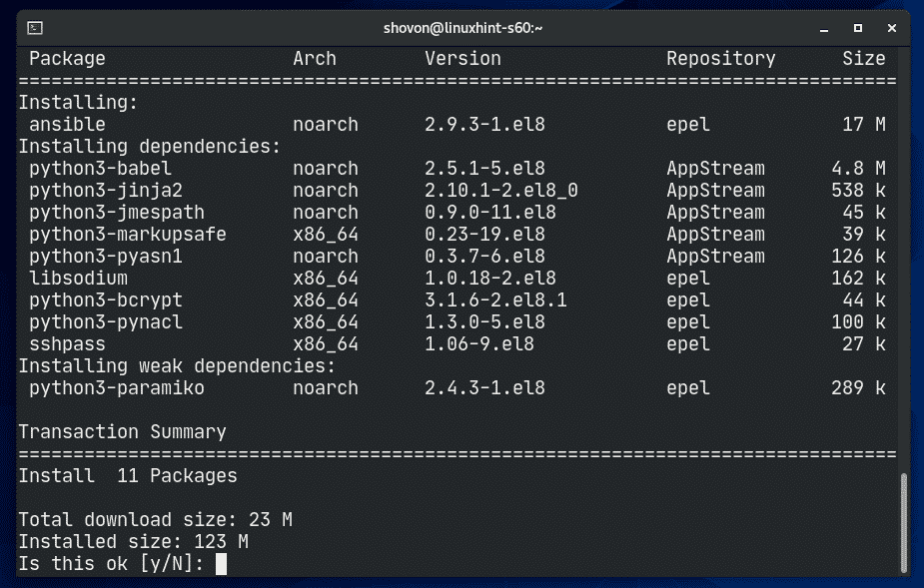
Task: Click 'epel' repository in ansible row
Action: tap(688, 125)
